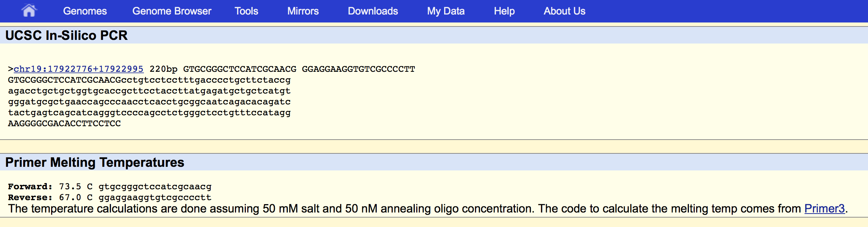Follow the chr19:17922776+17922995 link

coord(78,69)
